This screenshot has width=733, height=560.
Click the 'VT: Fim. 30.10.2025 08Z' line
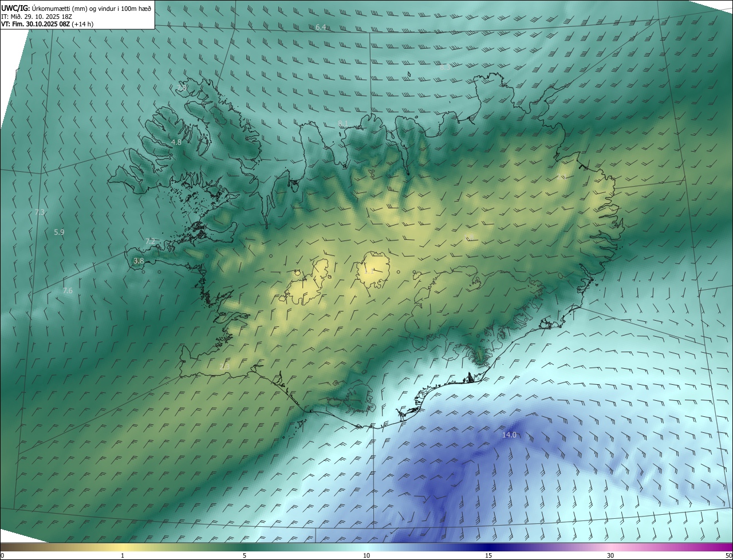48,24
